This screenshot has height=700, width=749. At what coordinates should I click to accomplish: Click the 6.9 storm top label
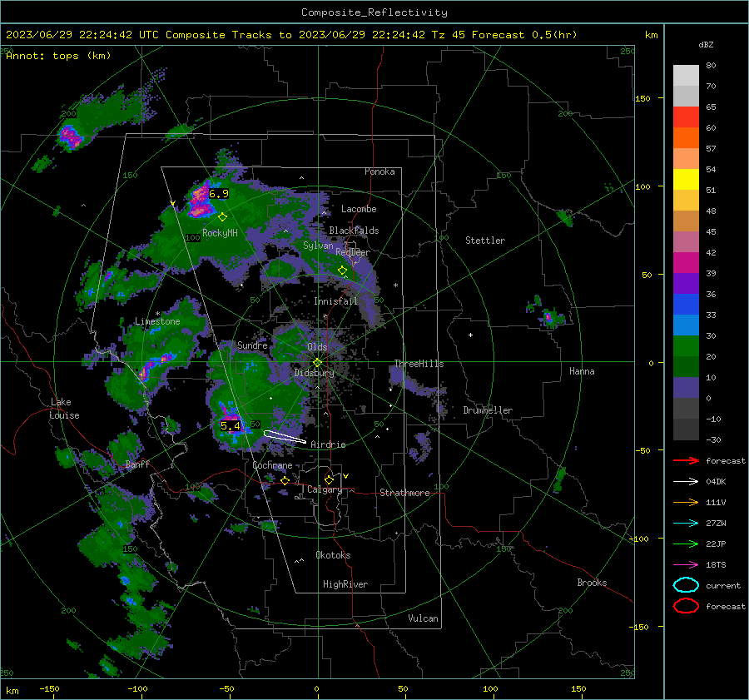219,193
